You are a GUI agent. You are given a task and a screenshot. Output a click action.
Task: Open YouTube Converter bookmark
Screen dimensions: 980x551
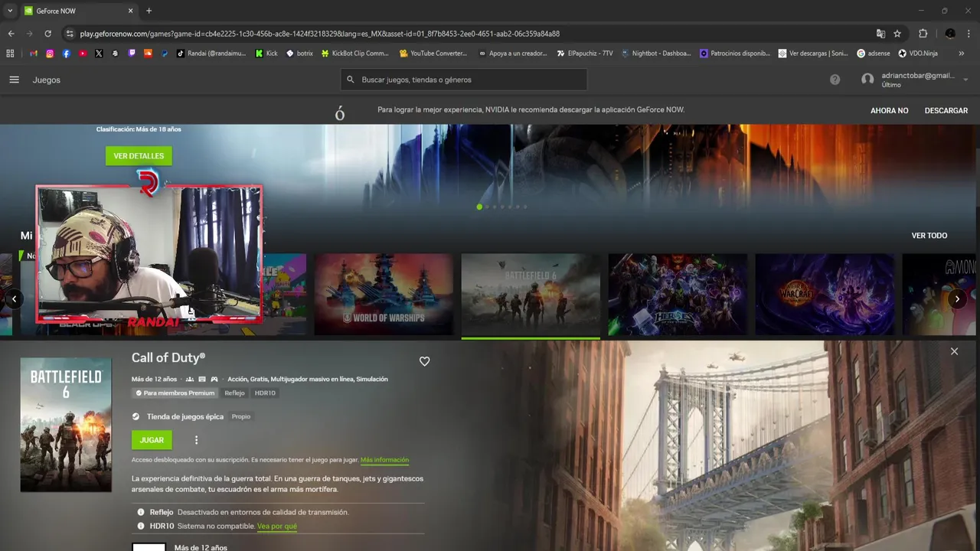pos(433,54)
